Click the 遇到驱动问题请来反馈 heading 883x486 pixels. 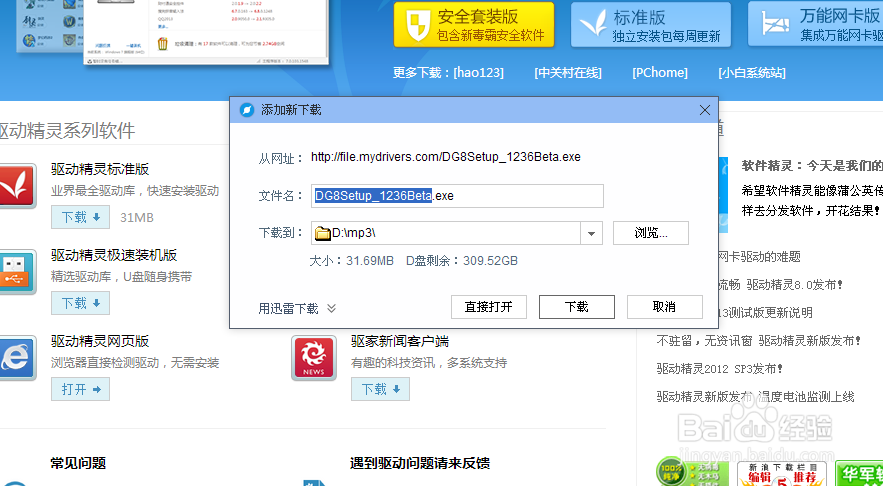point(420,463)
